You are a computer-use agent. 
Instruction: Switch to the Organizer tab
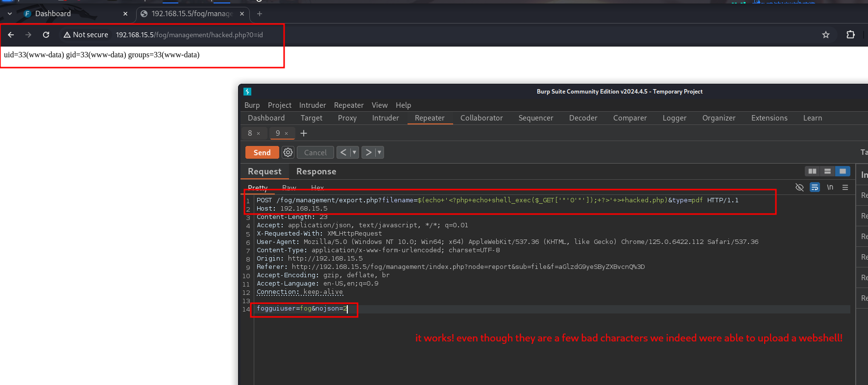click(x=719, y=118)
